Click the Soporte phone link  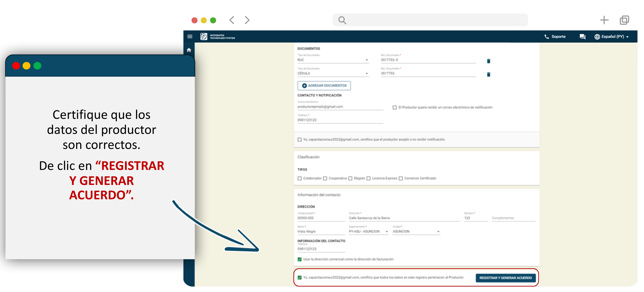[x=555, y=37]
